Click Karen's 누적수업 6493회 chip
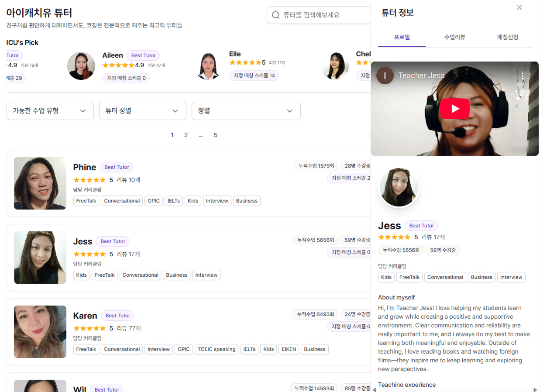This screenshot has height=392, width=540. click(315, 314)
